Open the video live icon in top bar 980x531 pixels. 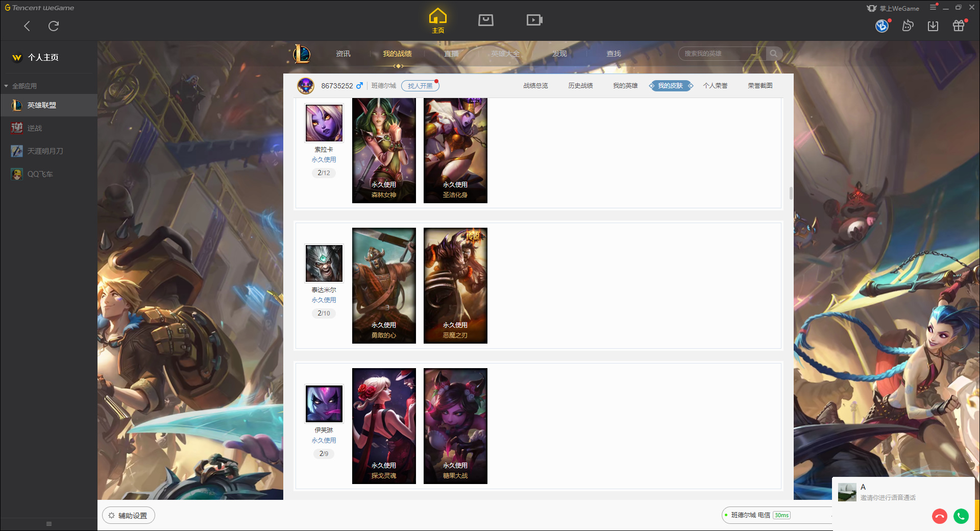534,20
